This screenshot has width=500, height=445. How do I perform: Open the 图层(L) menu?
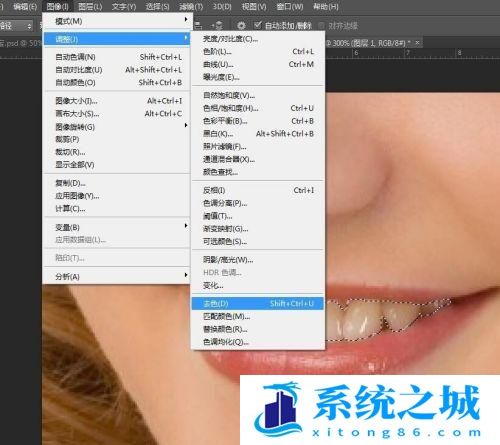pyautogui.click(x=90, y=7)
